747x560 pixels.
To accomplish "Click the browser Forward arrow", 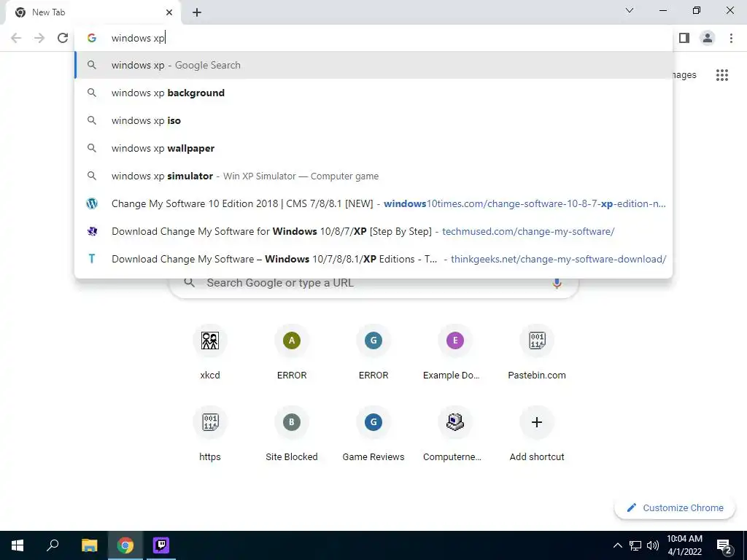I will tap(39, 38).
